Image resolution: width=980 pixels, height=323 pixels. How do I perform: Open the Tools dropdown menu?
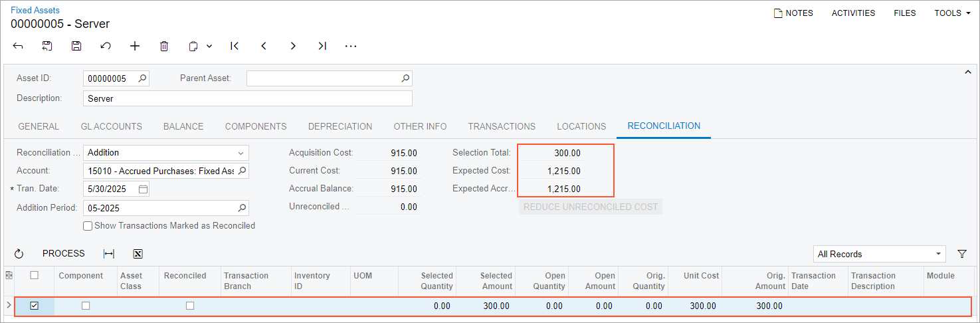point(952,13)
